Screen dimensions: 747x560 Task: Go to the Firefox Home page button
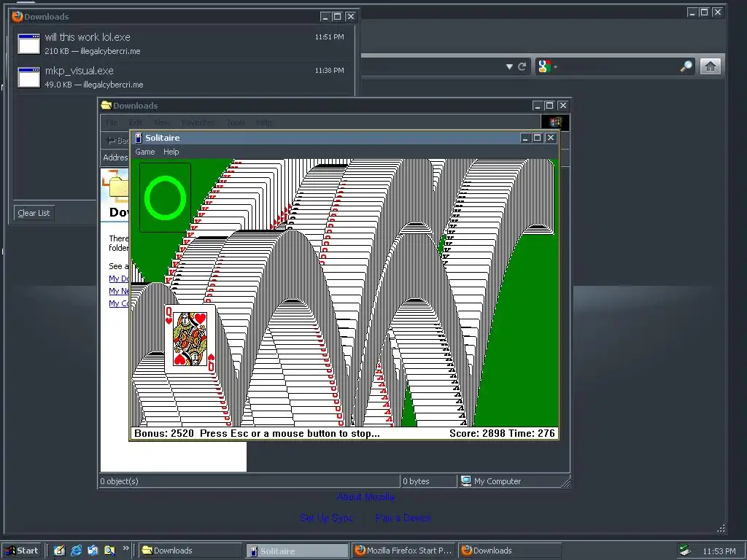711,66
